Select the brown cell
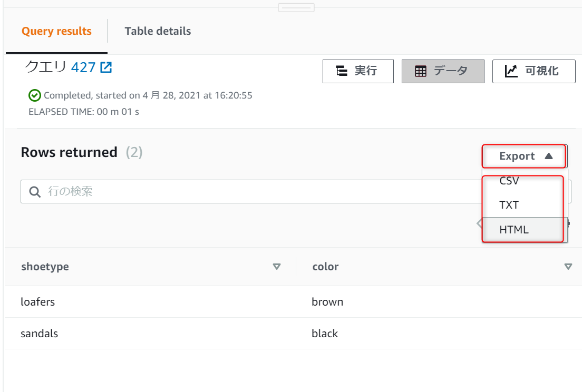582x392 pixels. tap(327, 301)
